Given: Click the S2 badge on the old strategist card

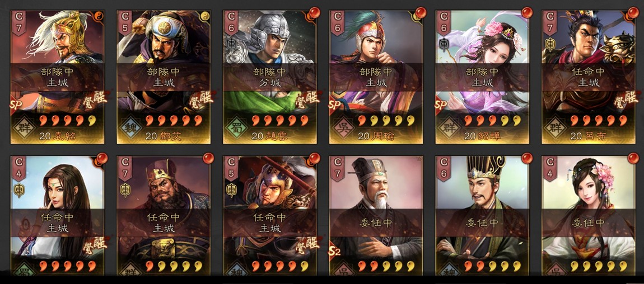Looking at the screenshot, I should (x=334, y=250).
